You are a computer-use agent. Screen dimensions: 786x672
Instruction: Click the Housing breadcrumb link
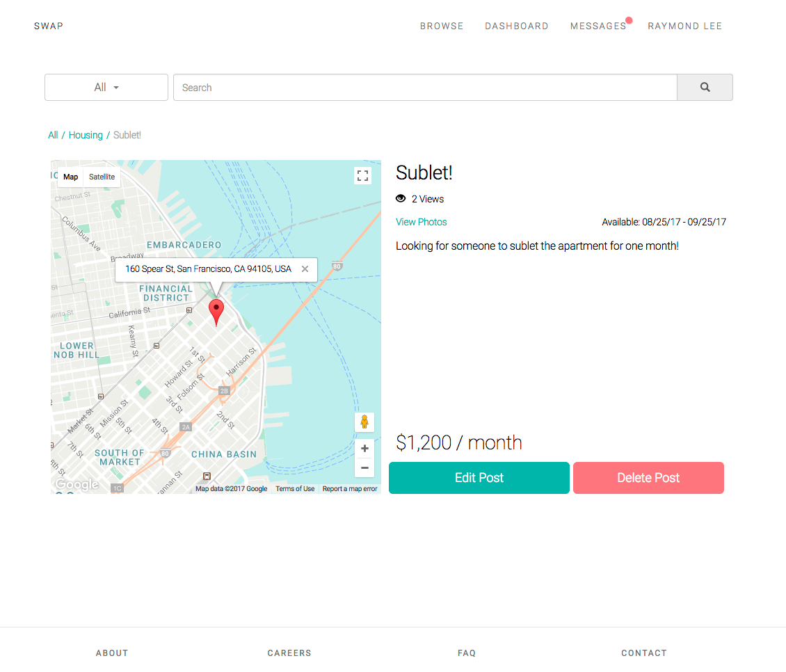coord(86,135)
